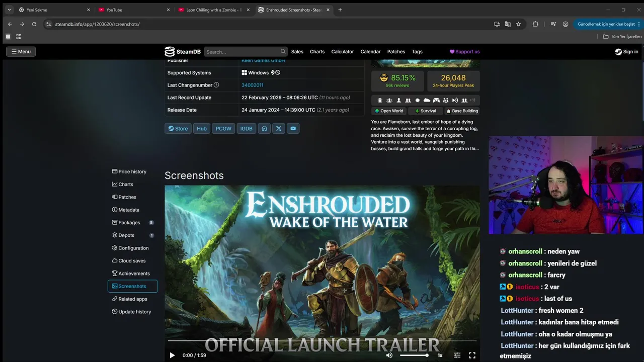Toggle trailer fullscreen mode
The image size is (644, 362).
(x=472, y=355)
